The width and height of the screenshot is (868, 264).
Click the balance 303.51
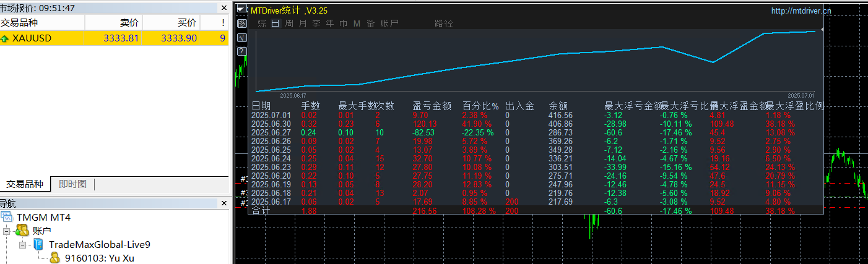[561, 167]
